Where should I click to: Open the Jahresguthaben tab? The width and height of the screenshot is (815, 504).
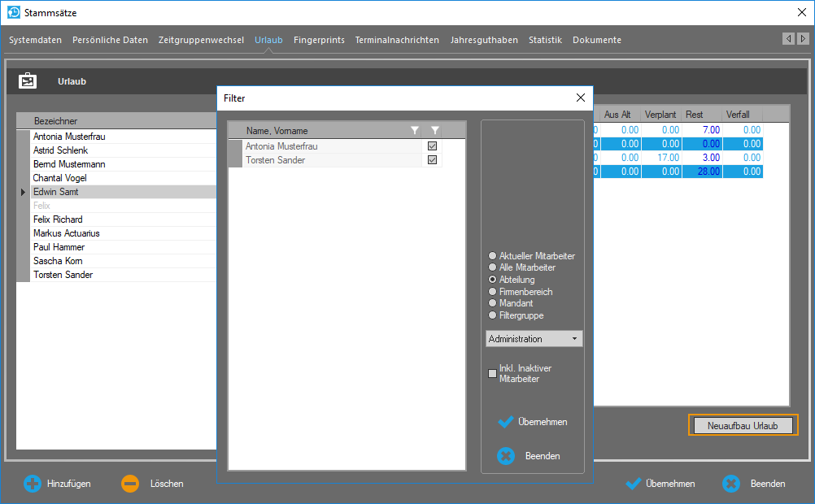(484, 40)
